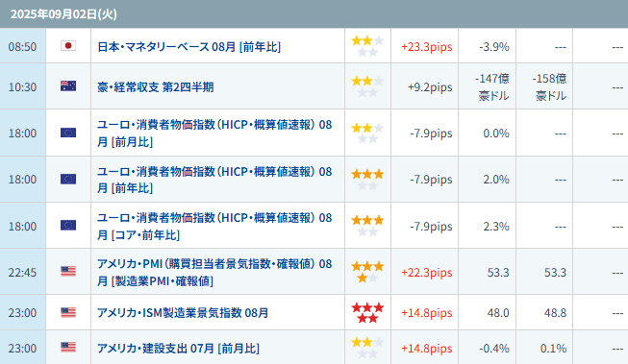The image size is (628, 364).
Task: Open アメリカ・ISM製造業景気指数 08月 link
Action: 183,312
